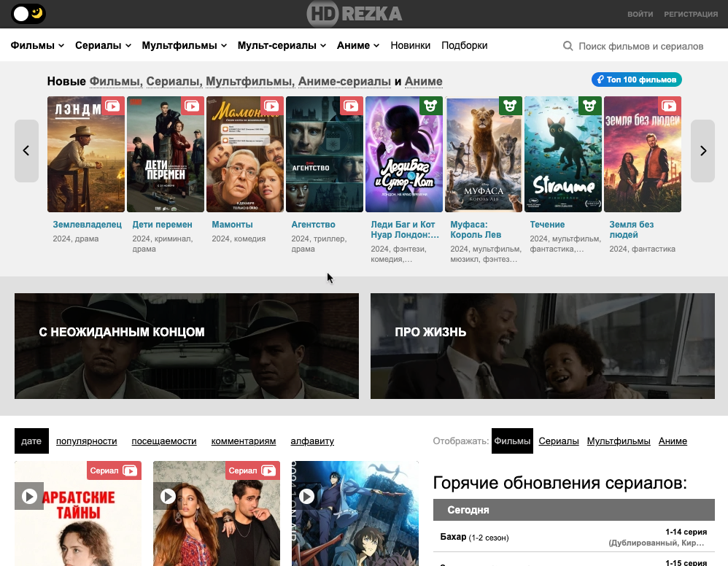Click the red Сериал badge on Арбатские тайны

(x=114, y=470)
